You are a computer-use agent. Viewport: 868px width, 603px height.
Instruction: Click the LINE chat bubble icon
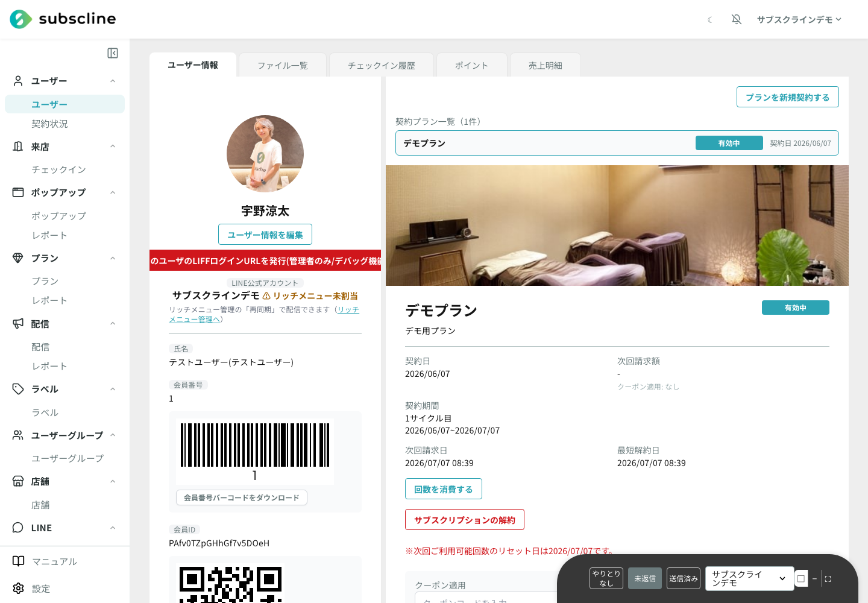tap(18, 528)
